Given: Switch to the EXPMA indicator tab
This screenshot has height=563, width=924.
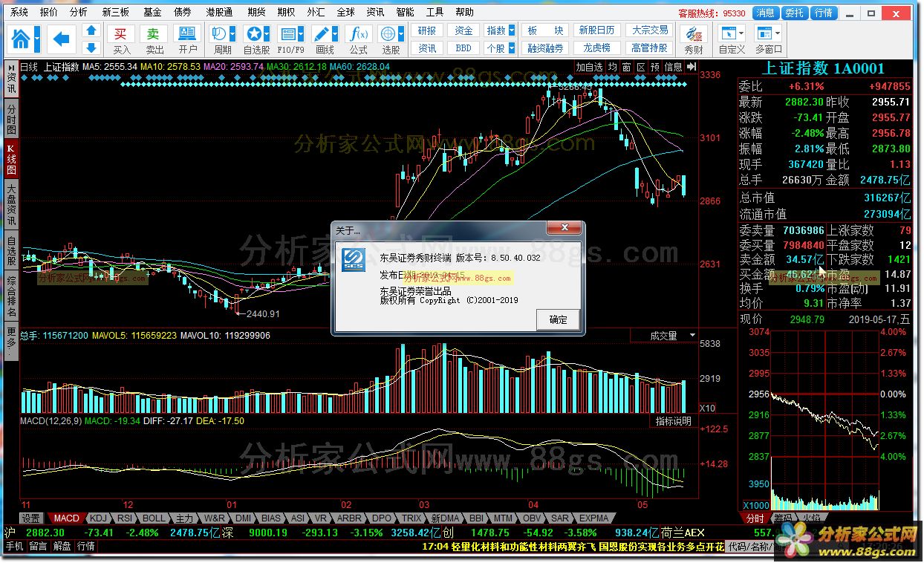Looking at the screenshot, I should [x=593, y=518].
